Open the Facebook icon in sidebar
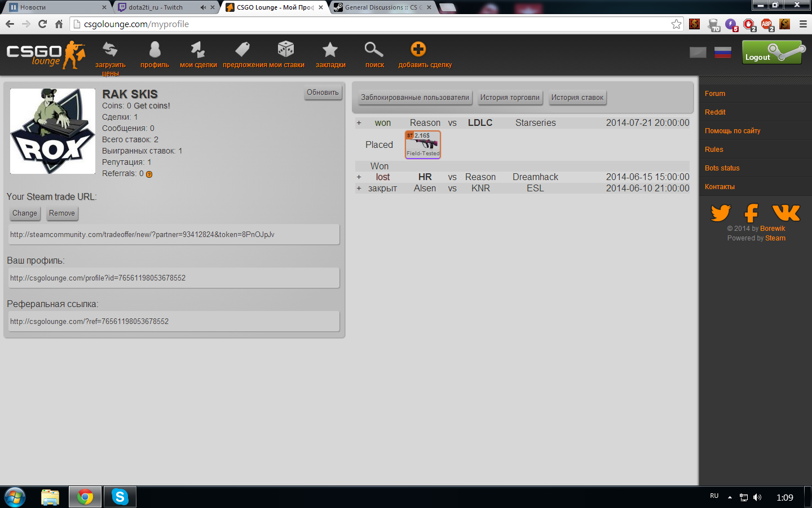 751,213
